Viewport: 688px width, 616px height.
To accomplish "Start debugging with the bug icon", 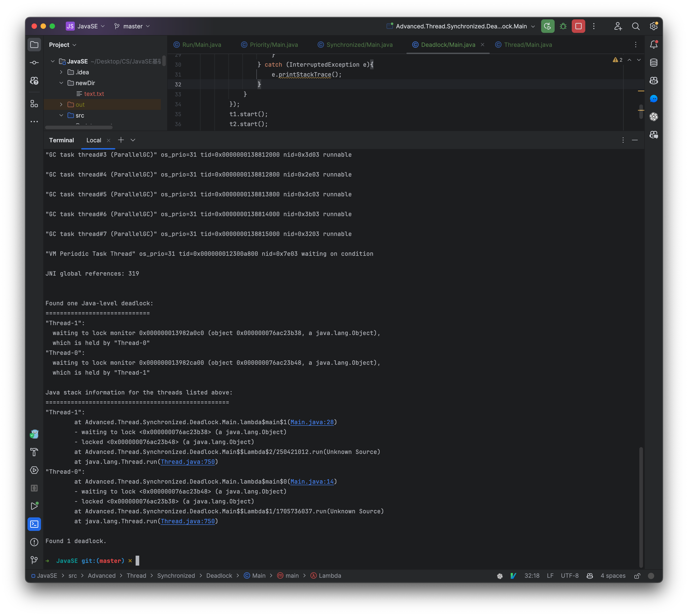I will coord(563,26).
